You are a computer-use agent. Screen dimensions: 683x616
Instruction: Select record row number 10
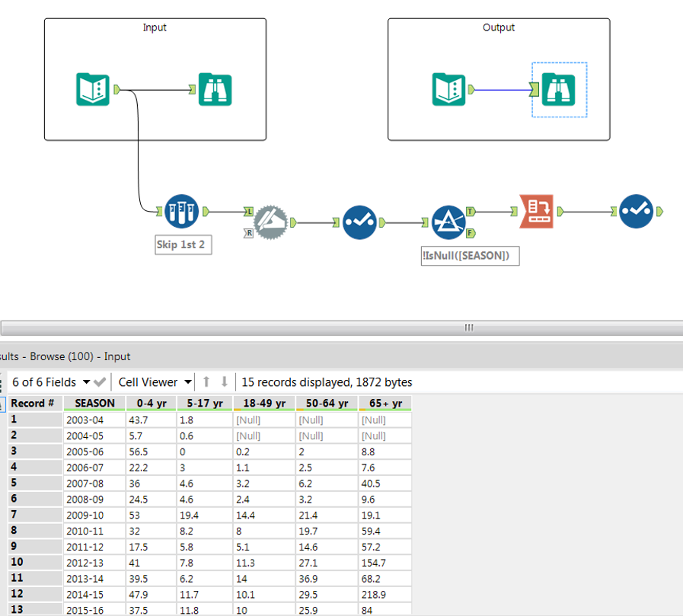point(35,563)
